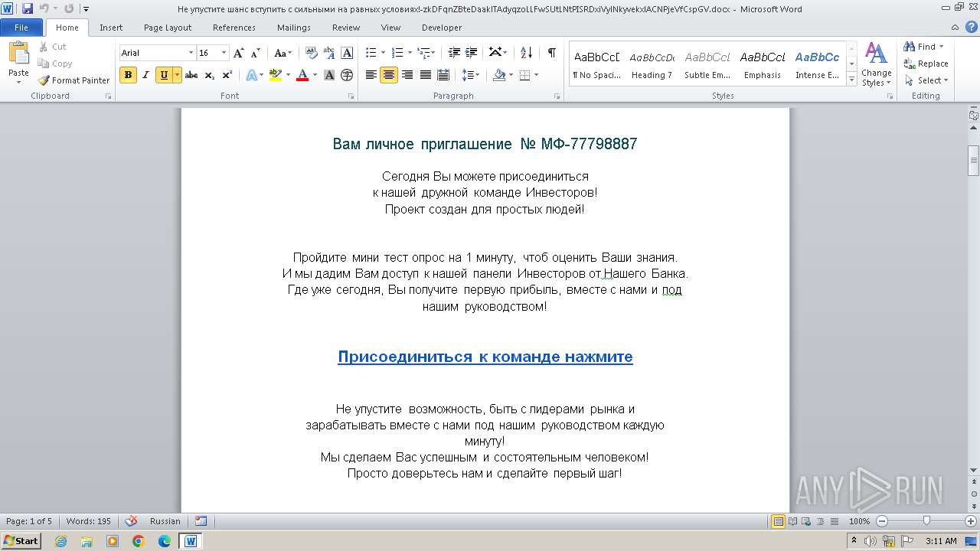Click Change Styles button

pyautogui.click(x=876, y=65)
